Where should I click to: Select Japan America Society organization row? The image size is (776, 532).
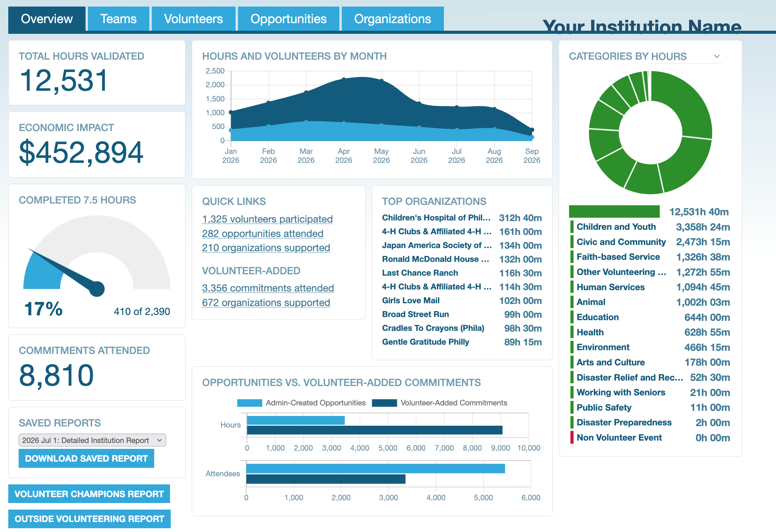(x=462, y=245)
